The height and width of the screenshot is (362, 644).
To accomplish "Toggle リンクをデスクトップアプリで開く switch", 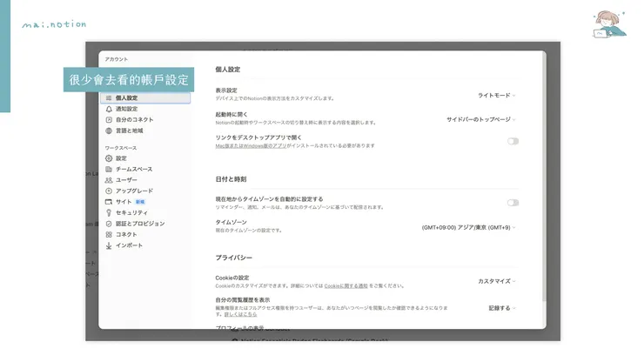I will point(513,141).
